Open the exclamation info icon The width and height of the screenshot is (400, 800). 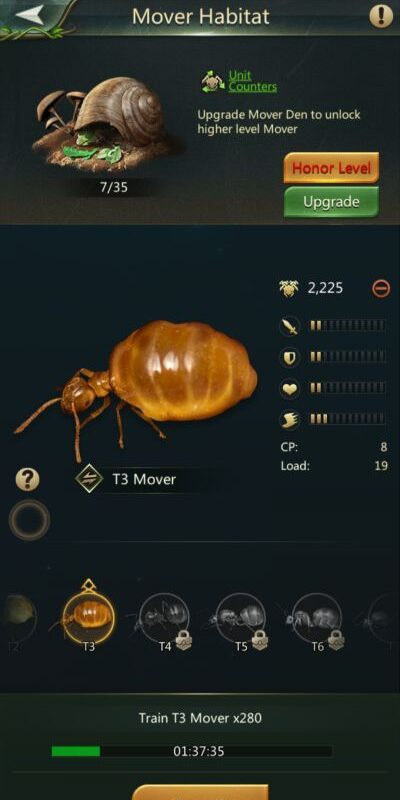pyautogui.click(x=381, y=16)
